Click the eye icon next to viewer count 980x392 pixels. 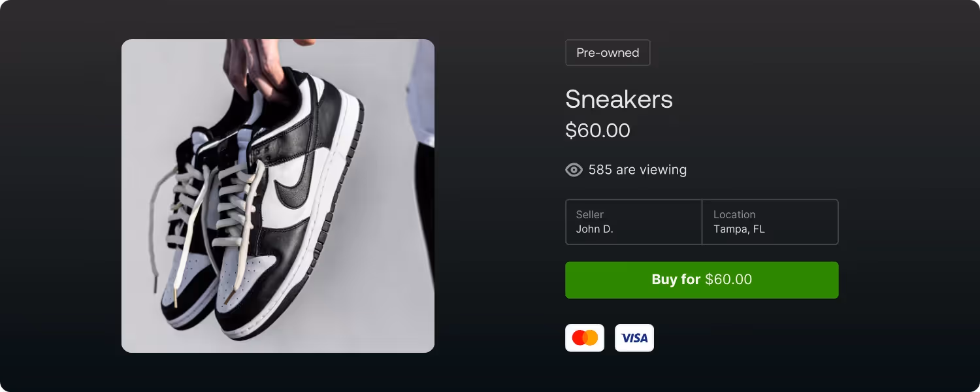tap(574, 170)
